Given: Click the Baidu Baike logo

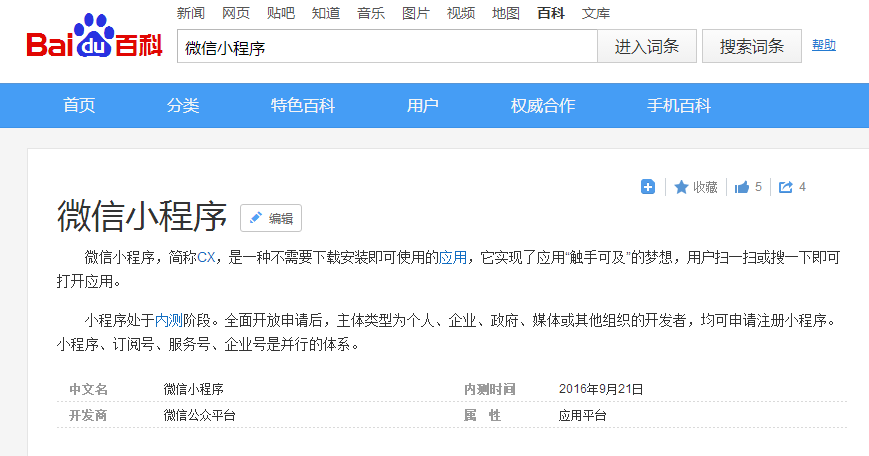Looking at the screenshot, I should click(x=94, y=38).
